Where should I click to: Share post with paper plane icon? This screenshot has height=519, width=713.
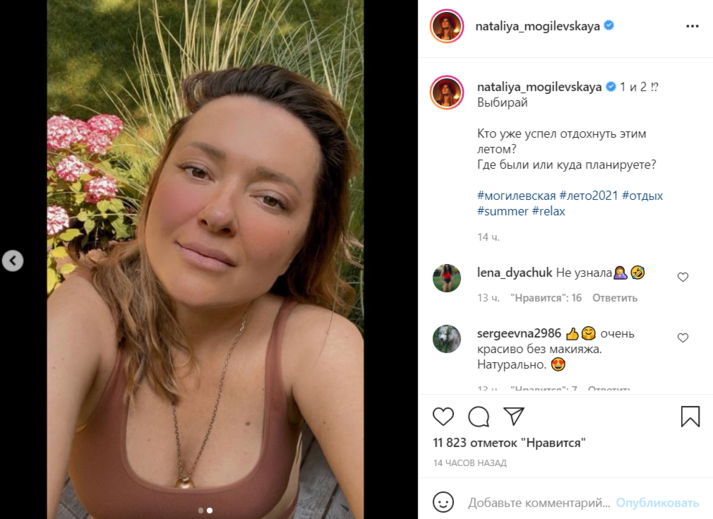pyautogui.click(x=514, y=416)
